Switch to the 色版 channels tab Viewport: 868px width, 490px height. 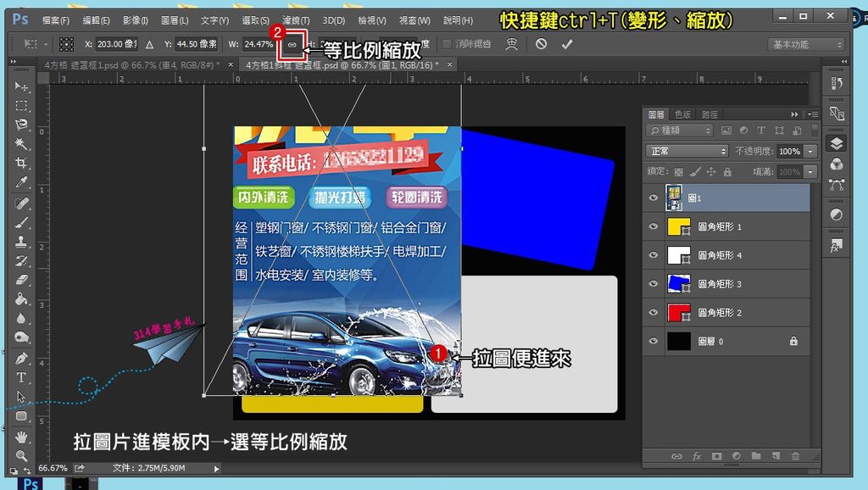tap(682, 114)
